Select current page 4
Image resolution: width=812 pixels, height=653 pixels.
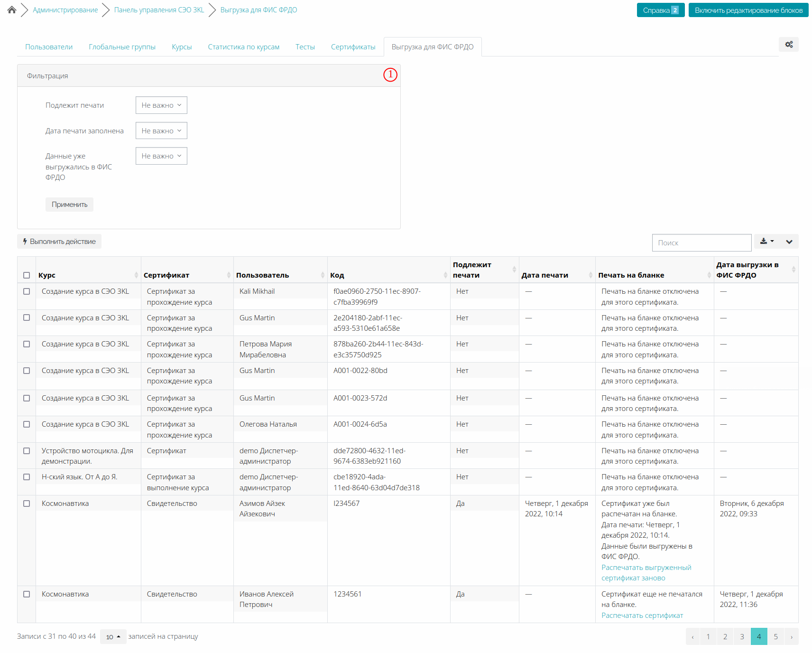coord(759,637)
